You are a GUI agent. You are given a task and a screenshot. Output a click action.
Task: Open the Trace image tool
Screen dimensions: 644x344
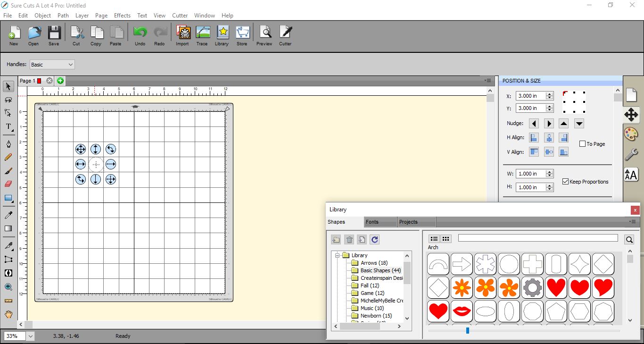pyautogui.click(x=202, y=35)
